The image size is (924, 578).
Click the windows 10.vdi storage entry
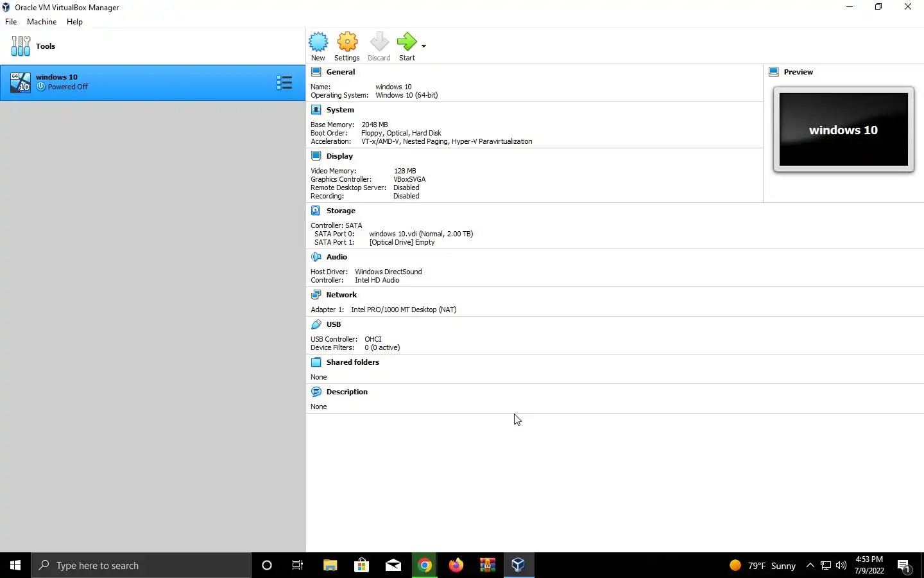pyautogui.click(x=421, y=234)
